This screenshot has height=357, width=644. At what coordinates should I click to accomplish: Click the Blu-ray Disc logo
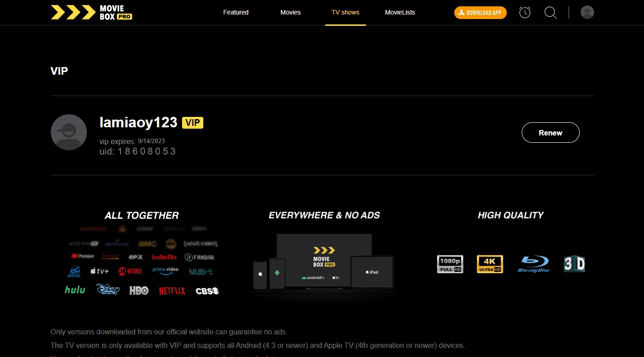[533, 264]
